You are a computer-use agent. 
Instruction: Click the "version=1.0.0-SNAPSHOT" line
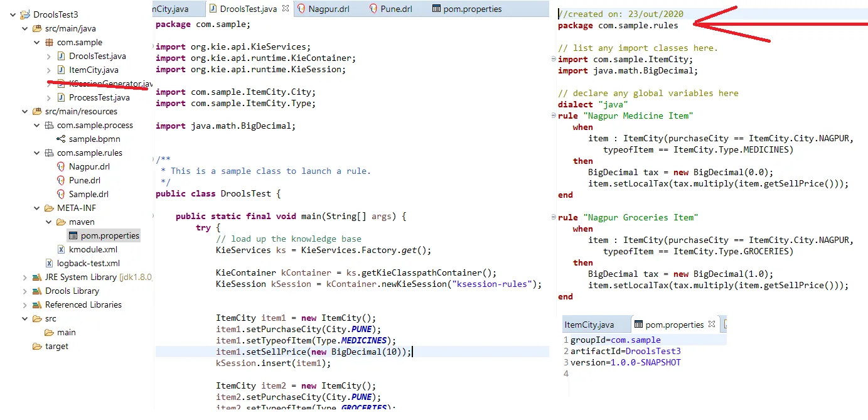(625, 362)
